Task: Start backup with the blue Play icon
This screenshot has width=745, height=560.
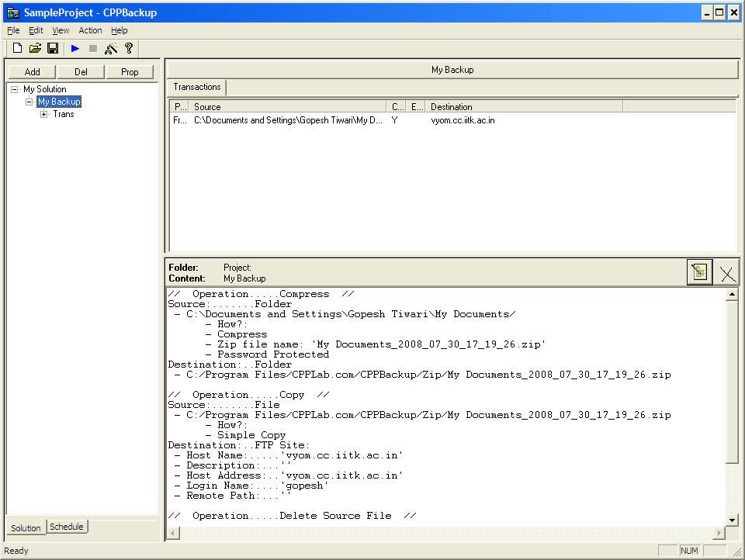Action: pyautogui.click(x=74, y=48)
